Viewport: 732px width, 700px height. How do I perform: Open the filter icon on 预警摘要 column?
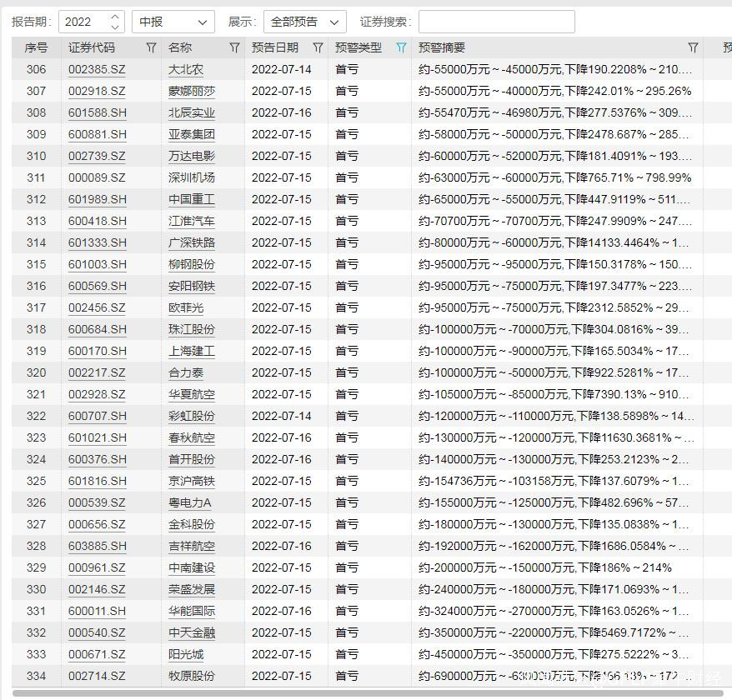(694, 47)
